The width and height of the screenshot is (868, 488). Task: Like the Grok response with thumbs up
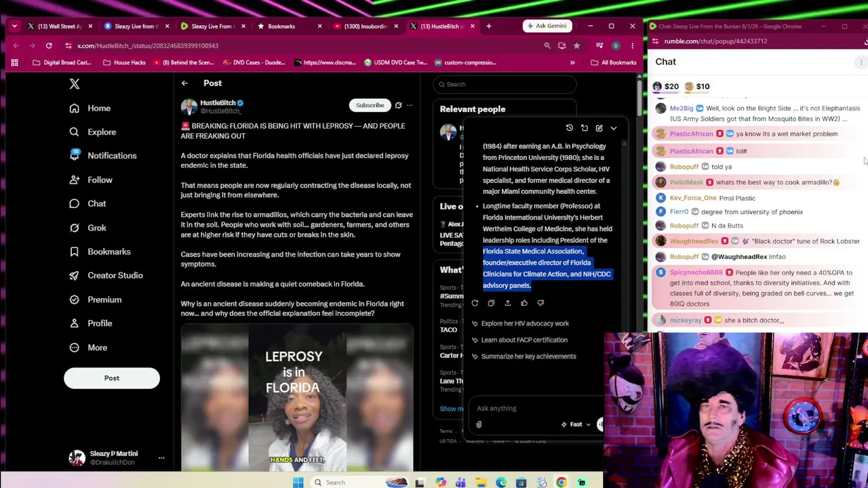524,303
